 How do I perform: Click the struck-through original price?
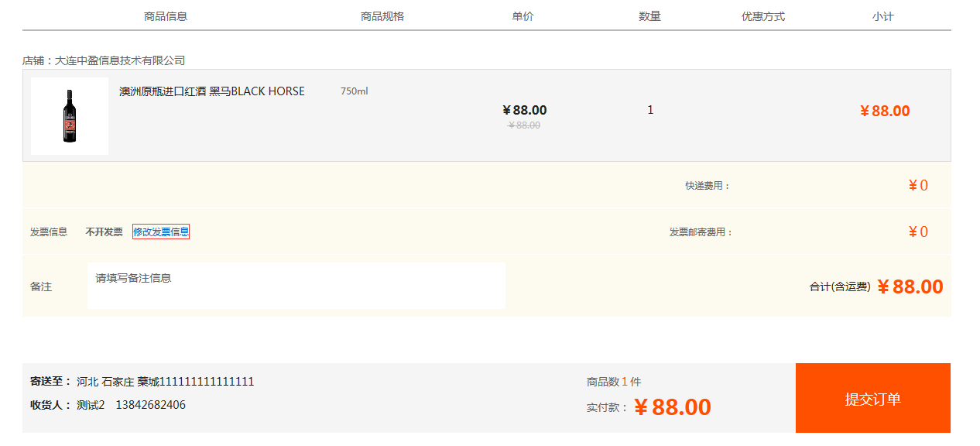coord(524,125)
